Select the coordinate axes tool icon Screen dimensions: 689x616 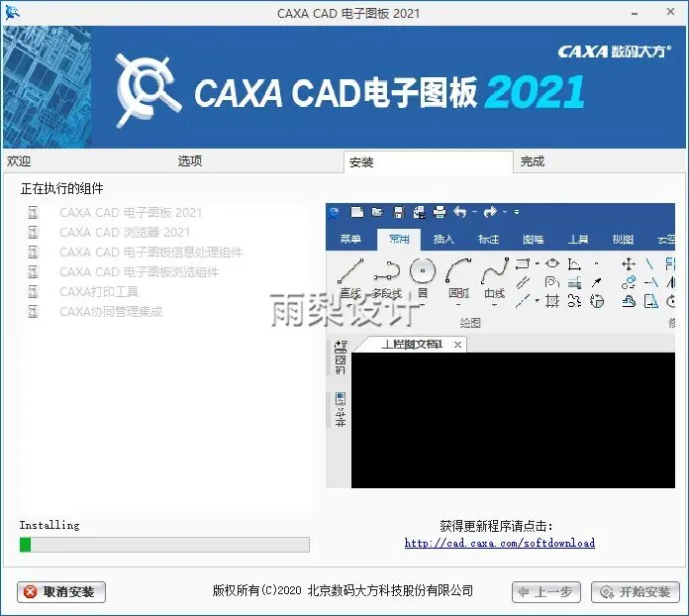tap(574, 263)
